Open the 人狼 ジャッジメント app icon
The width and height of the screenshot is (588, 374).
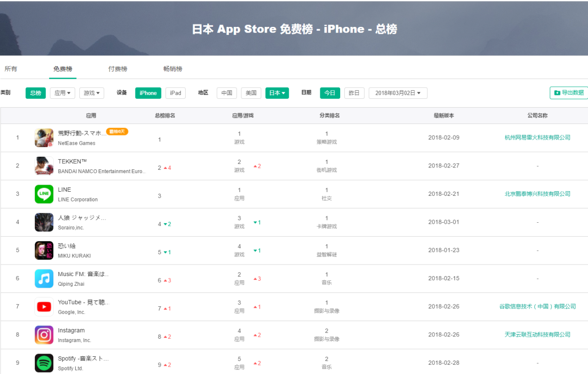(x=44, y=222)
